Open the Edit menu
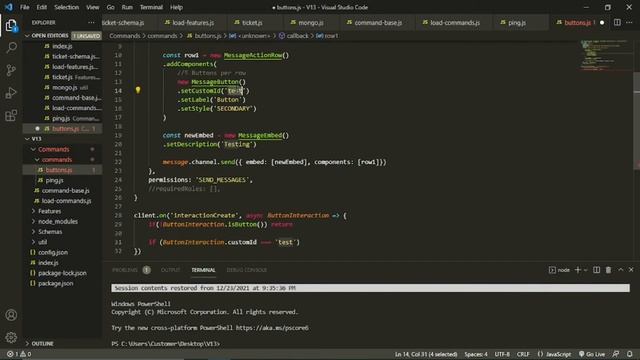The width and height of the screenshot is (640, 360). click(x=42, y=7)
